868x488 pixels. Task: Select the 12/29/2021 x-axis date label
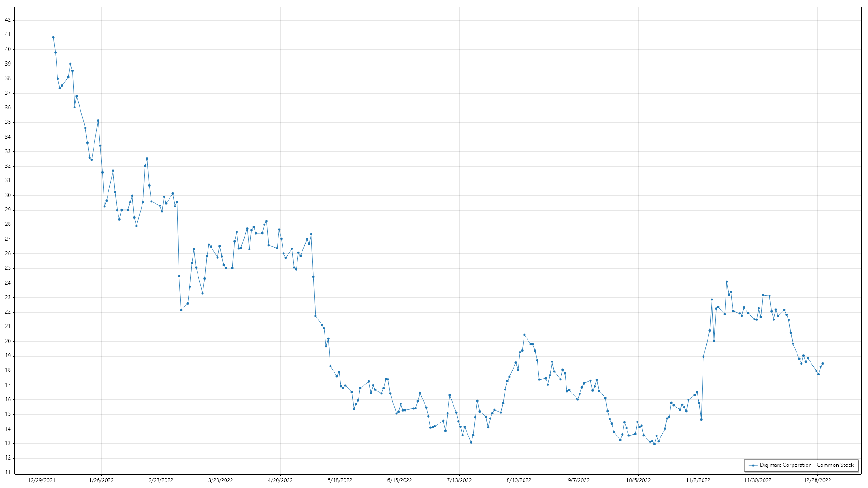(42, 480)
